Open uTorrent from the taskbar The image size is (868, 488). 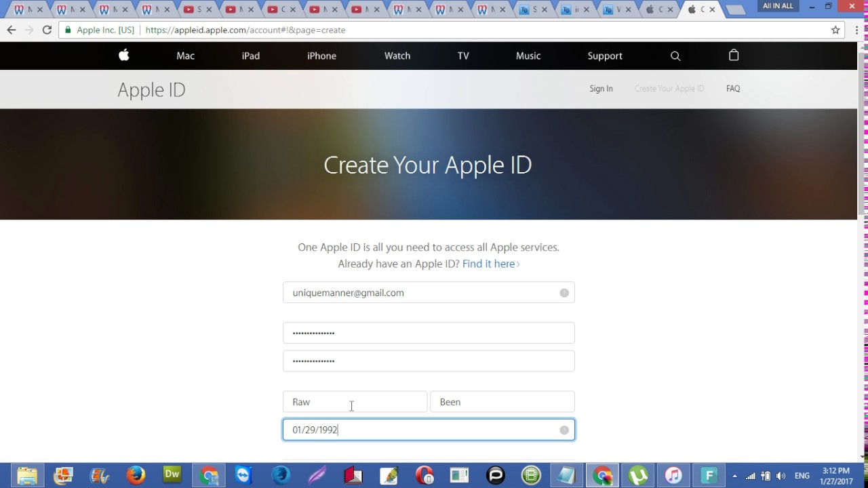pyautogui.click(x=637, y=475)
